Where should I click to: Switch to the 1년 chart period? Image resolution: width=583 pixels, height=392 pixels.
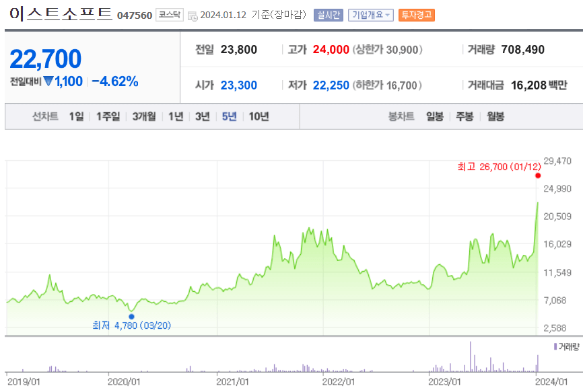pos(176,116)
